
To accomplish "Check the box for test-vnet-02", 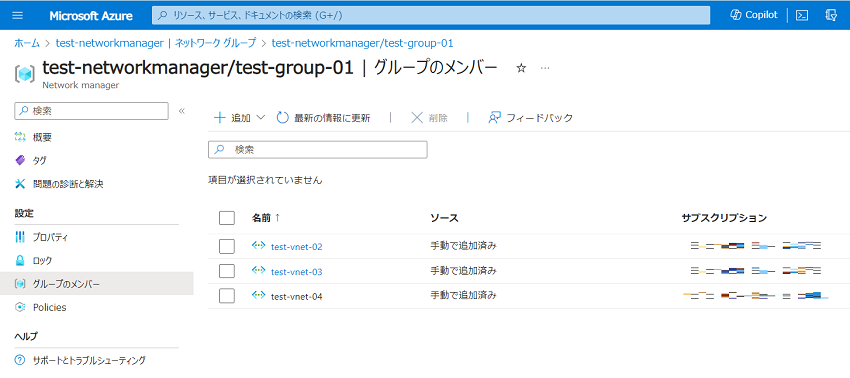I will (x=227, y=246).
